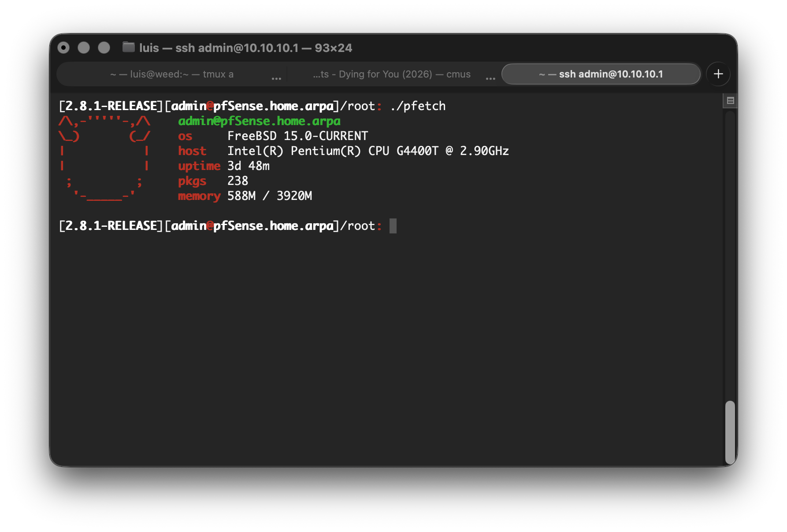Click '/root' in the last empty prompt line
The width and height of the screenshot is (787, 532).
click(357, 226)
